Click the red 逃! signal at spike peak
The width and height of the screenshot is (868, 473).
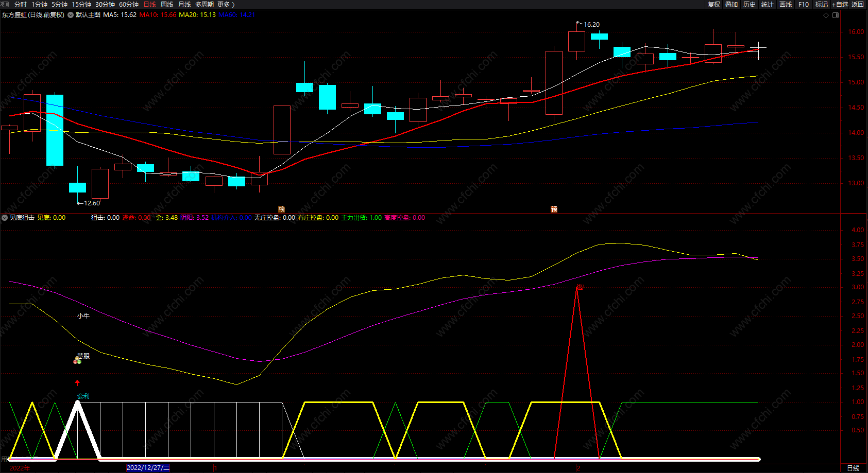point(581,287)
